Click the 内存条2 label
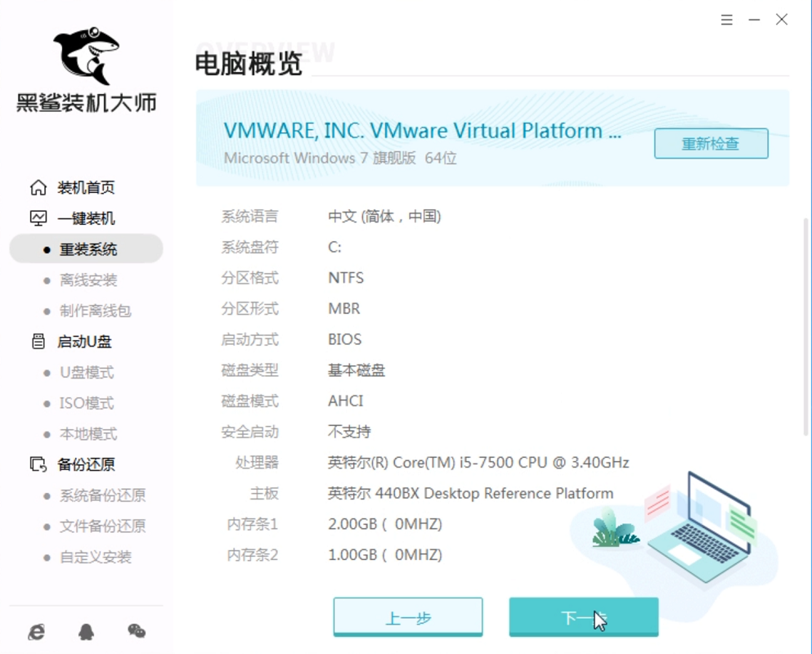 [253, 554]
